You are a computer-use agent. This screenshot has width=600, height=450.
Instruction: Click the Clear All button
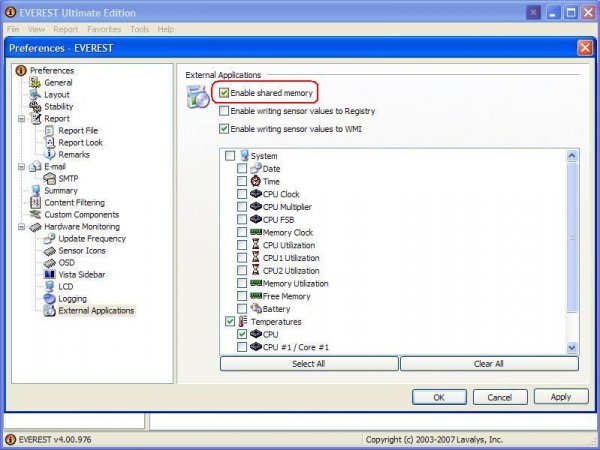coord(489,364)
